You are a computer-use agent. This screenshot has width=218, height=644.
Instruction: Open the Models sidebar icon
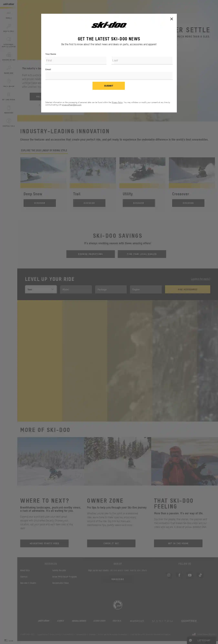point(9,13)
